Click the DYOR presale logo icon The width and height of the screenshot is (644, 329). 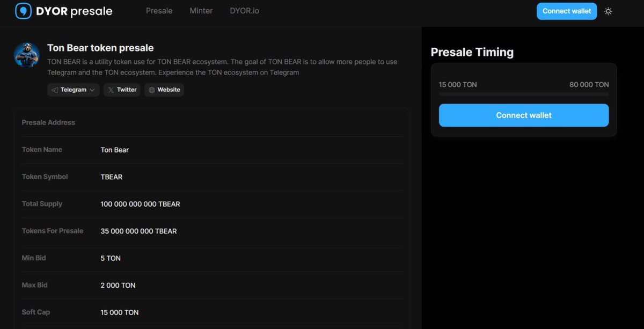[x=23, y=11]
